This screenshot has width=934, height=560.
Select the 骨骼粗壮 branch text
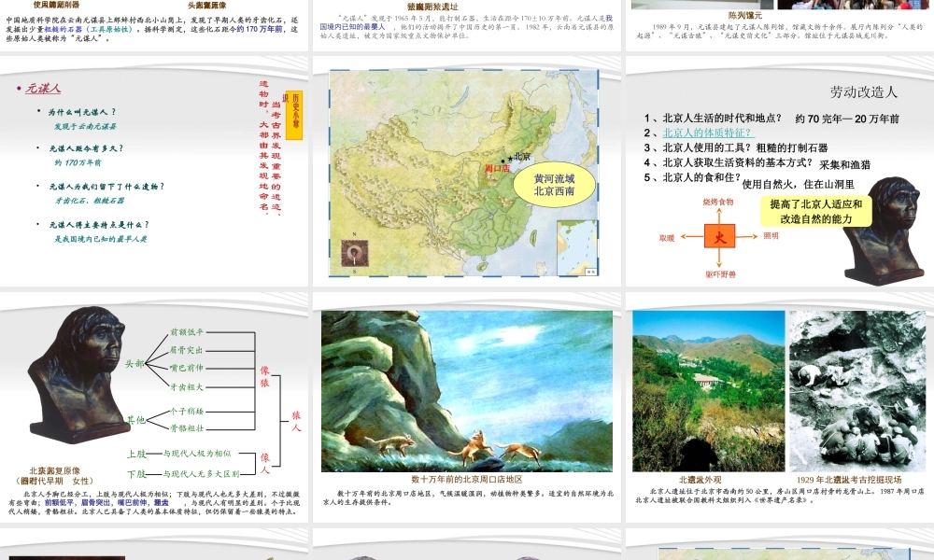coord(187,427)
